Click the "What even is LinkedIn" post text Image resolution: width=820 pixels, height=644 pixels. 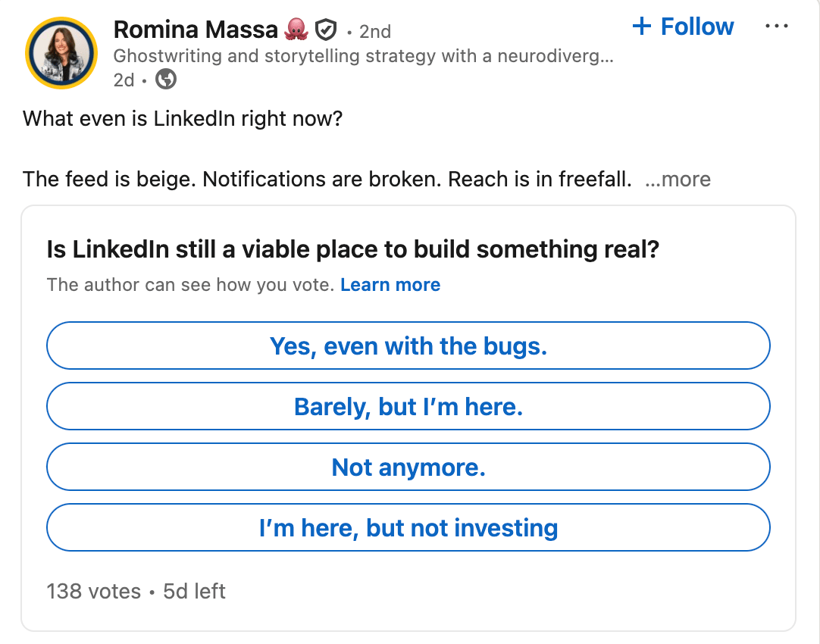pyautogui.click(x=183, y=119)
